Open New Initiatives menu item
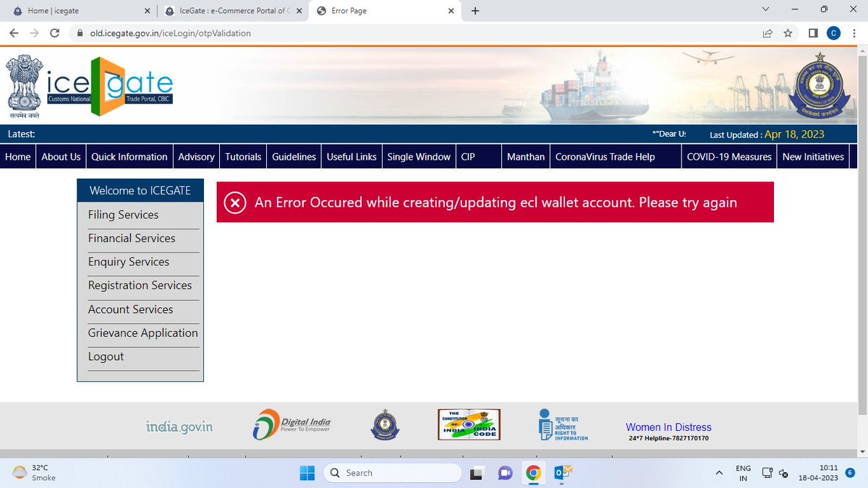The image size is (868, 488). [x=813, y=157]
